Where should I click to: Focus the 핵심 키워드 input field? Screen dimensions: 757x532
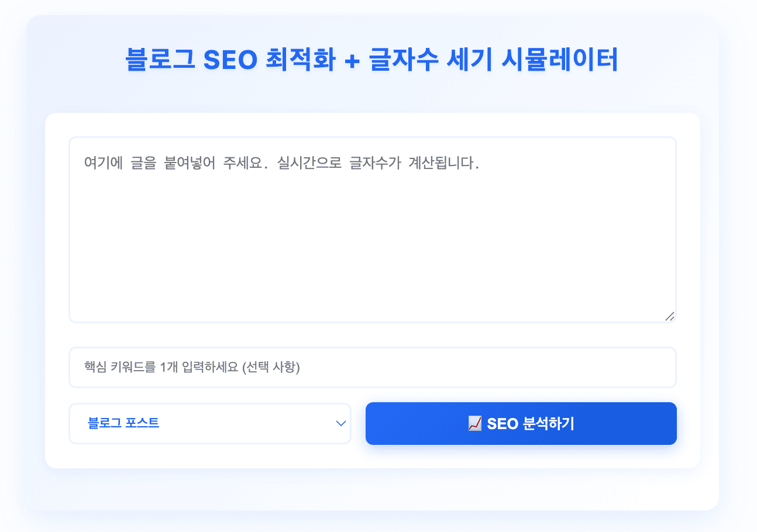pyautogui.click(x=372, y=367)
